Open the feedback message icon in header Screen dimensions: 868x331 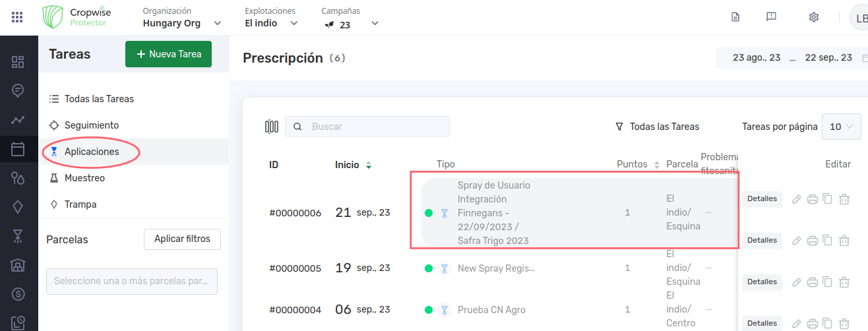(771, 17)
